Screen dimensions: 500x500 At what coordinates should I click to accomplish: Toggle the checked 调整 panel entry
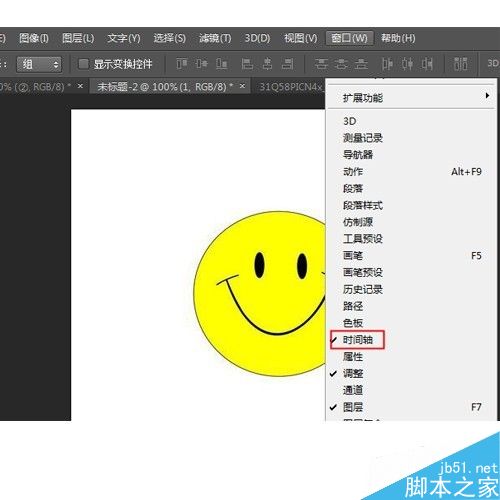[x=411, y=374]
